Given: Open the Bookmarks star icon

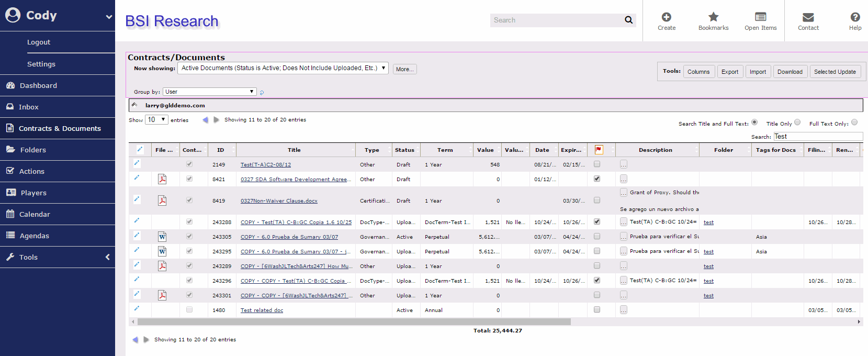Looking at the screenshot, I should pos(713,17).
